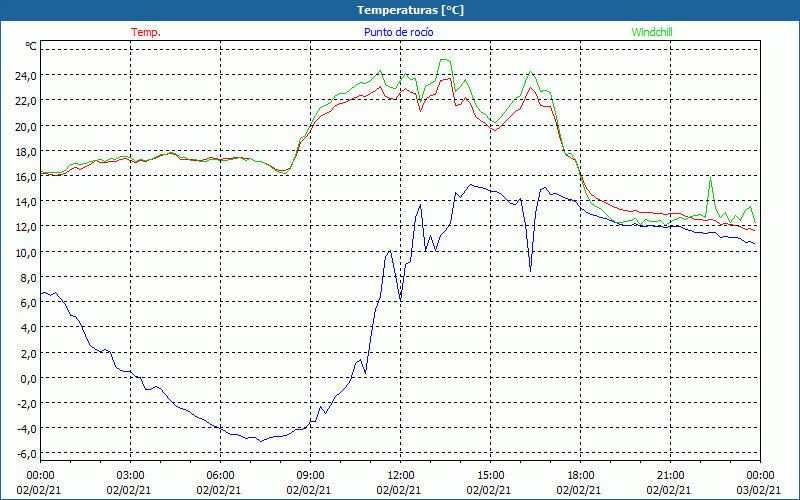The width and height of the screenshot is (800, 500).
Task: Click the 2,0 y-axis value
Action: tap(28, 353)
